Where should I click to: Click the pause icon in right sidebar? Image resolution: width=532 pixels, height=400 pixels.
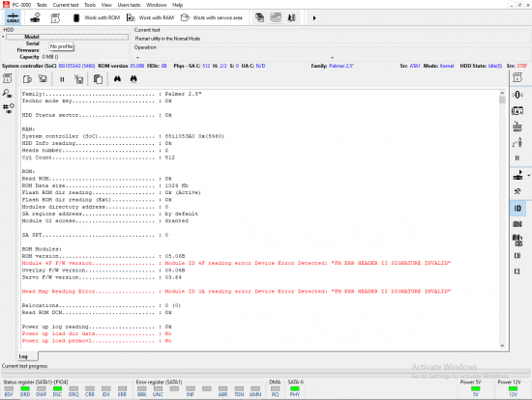[517, 157]
